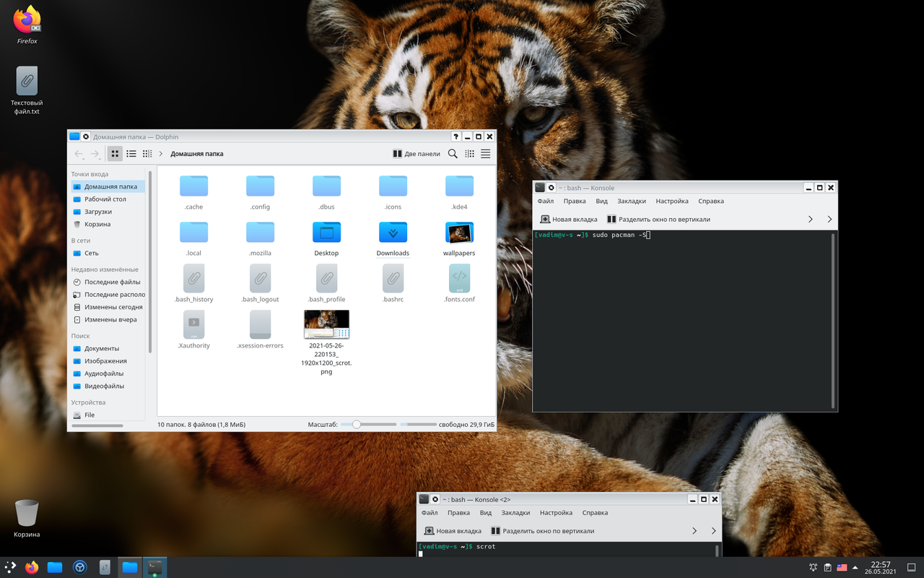Go back in Dolphin navigation
924x578 pixels.
79,154
